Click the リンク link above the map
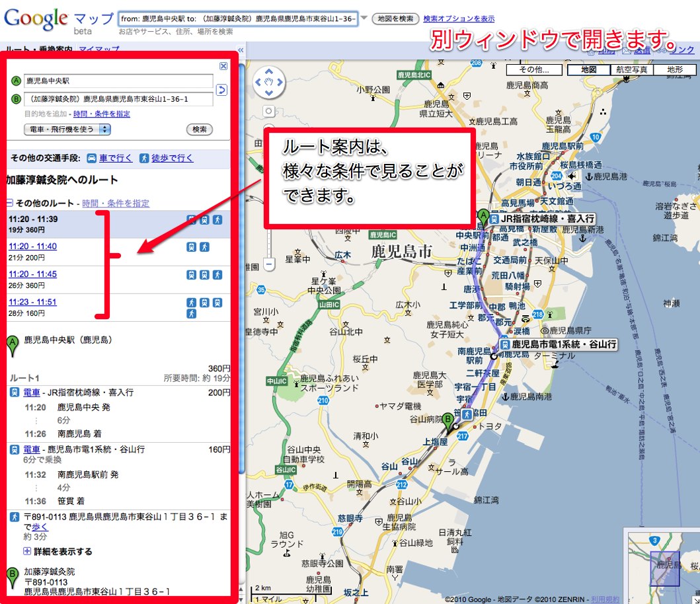Image resolution: width=700 pixels, height=604 pixels. 681,50
